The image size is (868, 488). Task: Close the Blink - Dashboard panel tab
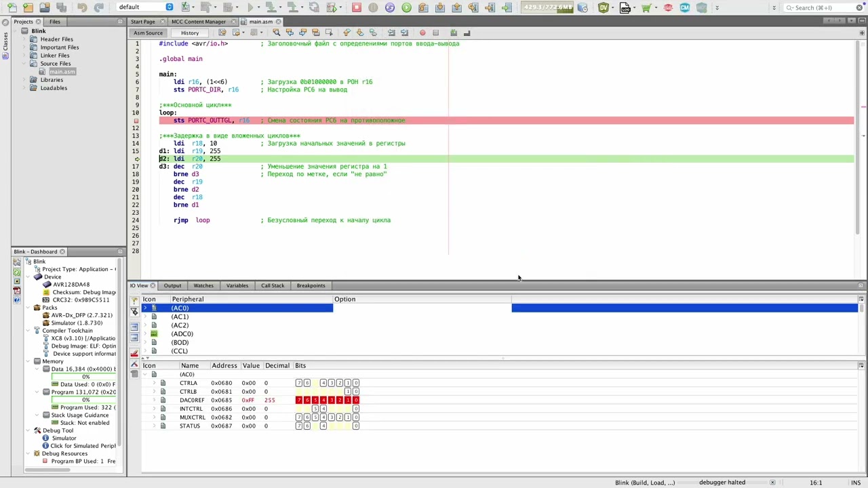(x=62, y=252)
